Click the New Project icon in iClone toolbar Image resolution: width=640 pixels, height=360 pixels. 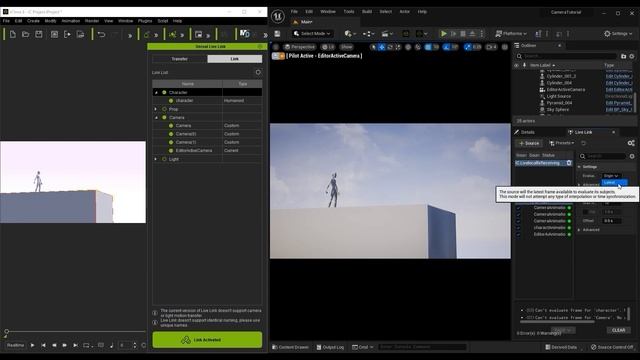[x=13, y=34]
